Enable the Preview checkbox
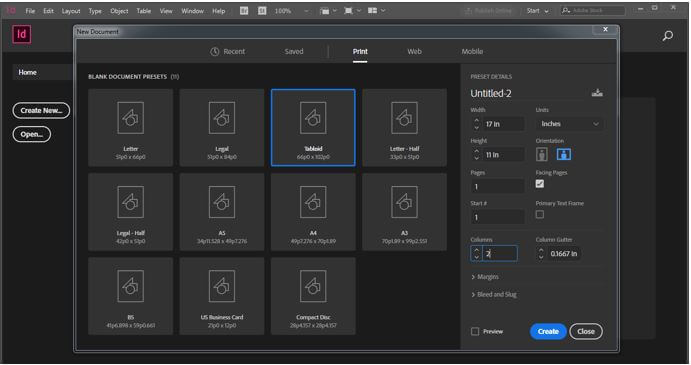 click(475, 331)
